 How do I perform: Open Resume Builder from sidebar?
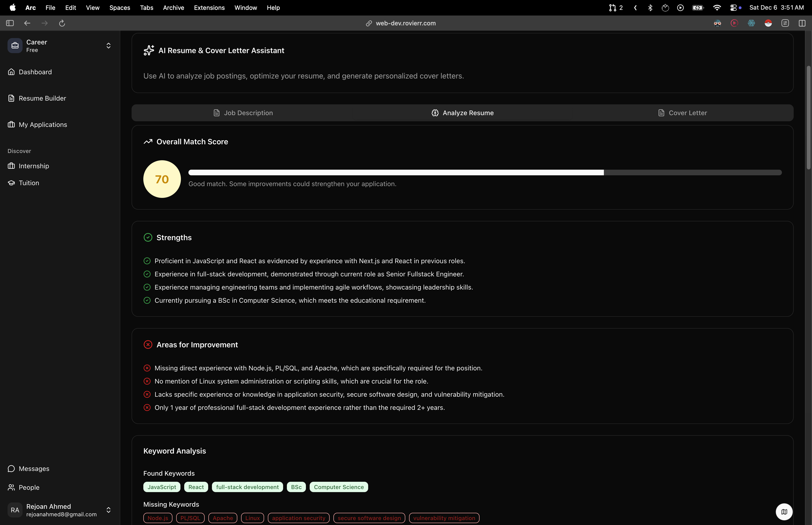tap(42, 98)
